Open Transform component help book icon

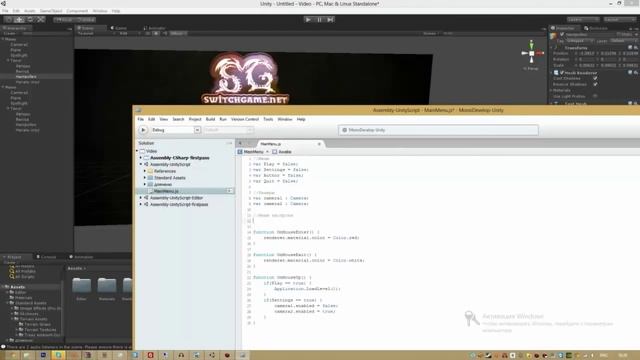[x=630, y=48]
